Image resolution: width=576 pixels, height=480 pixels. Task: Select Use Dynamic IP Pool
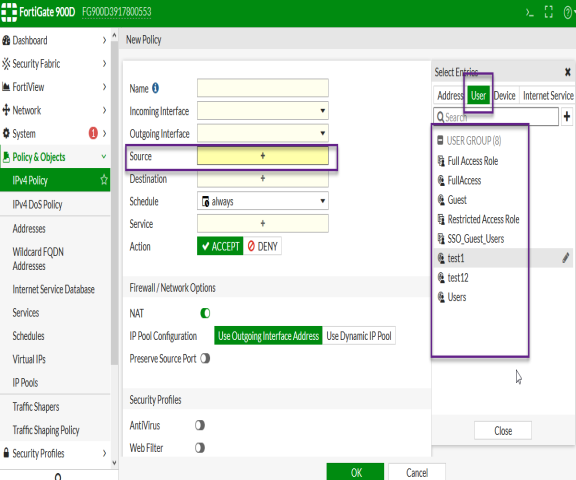pyautogui.click(x=359, y=336)
